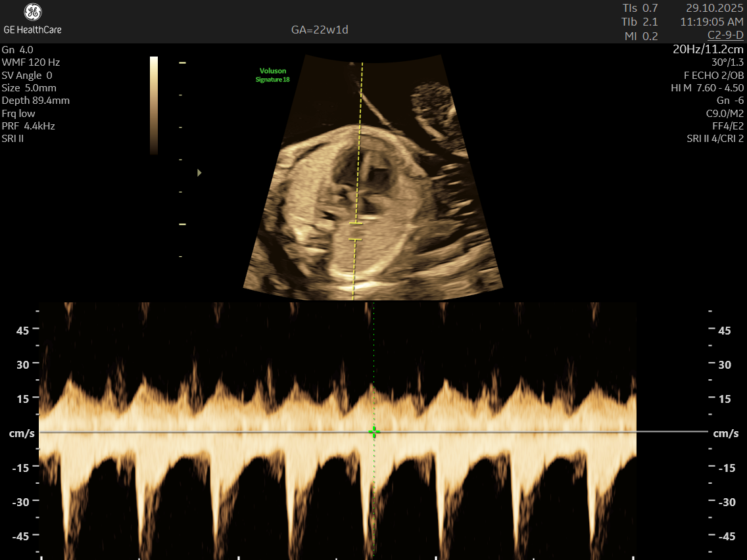Click the Depth 89.4mm parameter

click(36, 101)
